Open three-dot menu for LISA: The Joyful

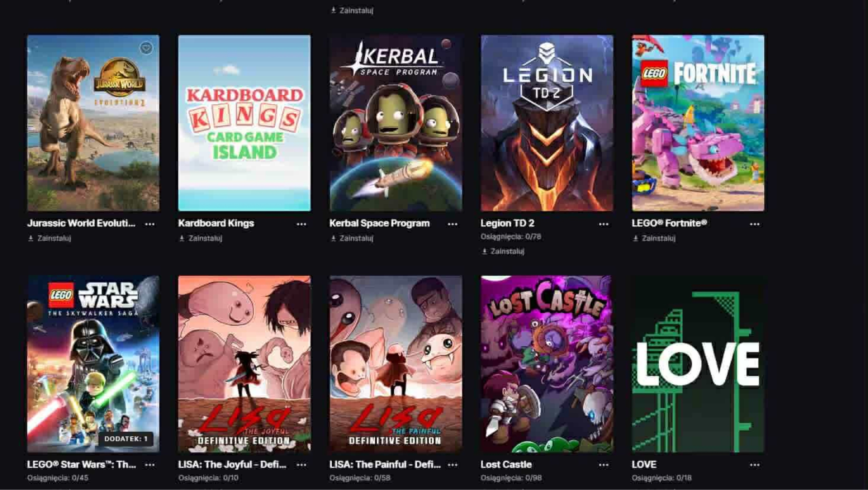tap(301, 465)
